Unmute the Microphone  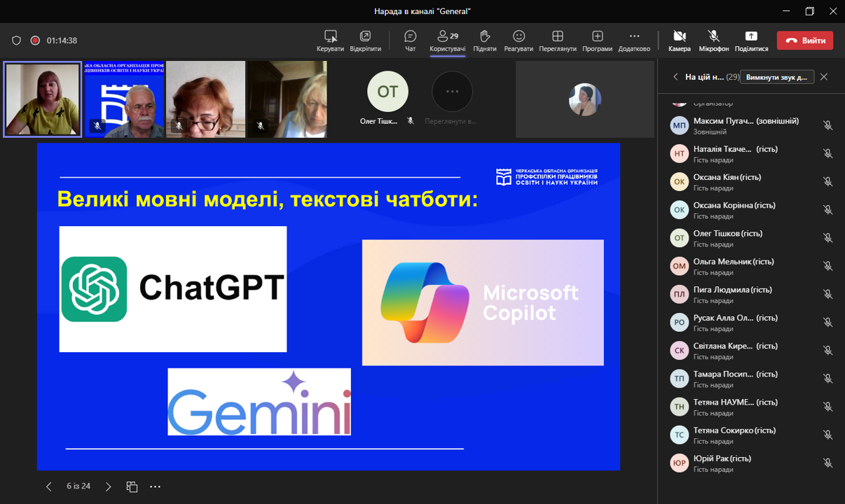[713, 41]
